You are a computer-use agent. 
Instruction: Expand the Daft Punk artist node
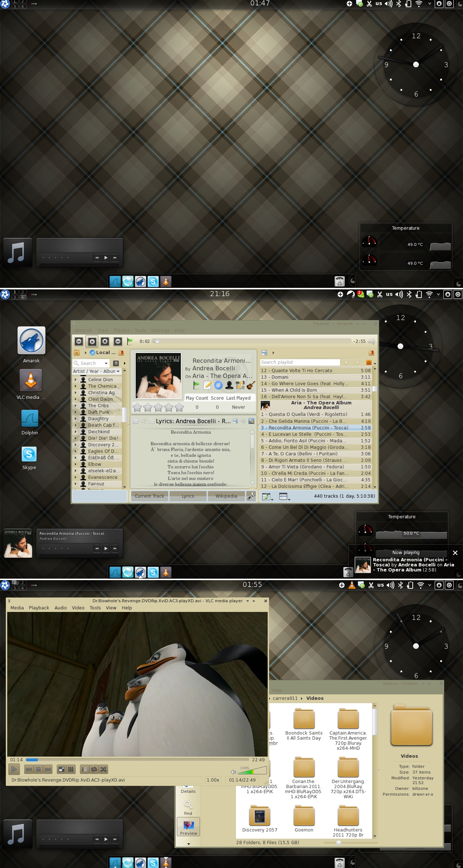(76, 412)
